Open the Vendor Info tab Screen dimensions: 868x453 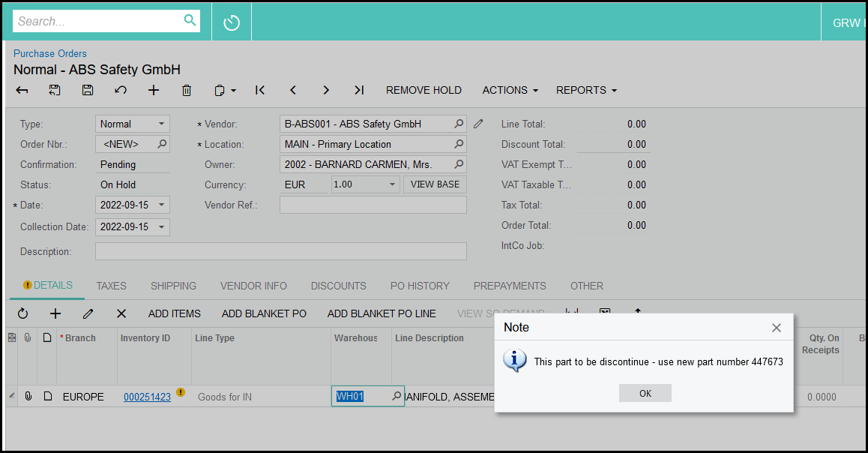253,286
